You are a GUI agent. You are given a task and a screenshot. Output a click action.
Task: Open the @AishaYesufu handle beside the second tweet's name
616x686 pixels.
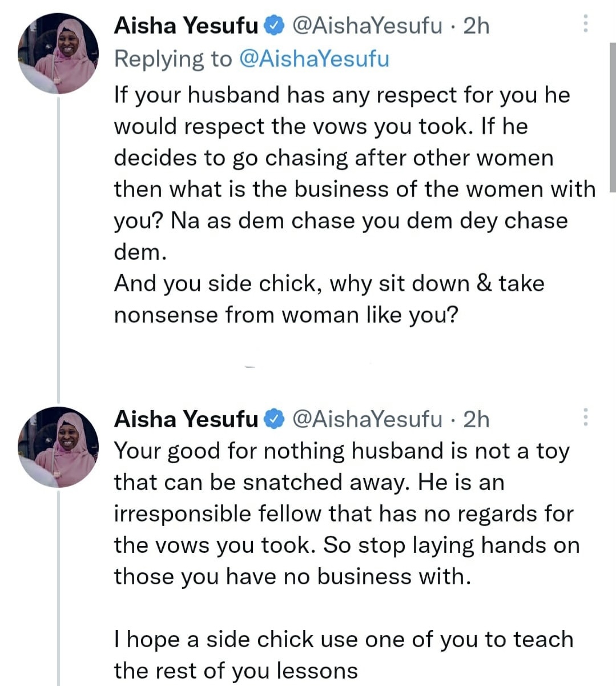(x=367, y=419)
